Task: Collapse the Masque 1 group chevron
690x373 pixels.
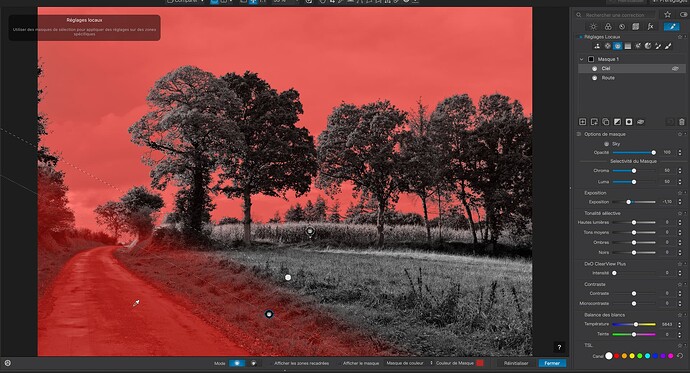Action: [582, 59]
